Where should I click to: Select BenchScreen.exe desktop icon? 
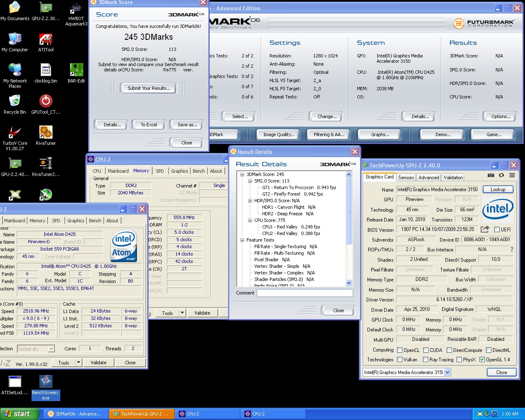click(x=46, y=388)
